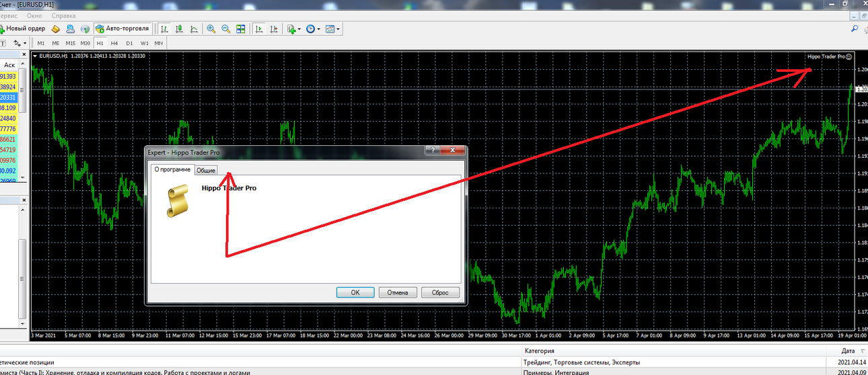This screenshot has height=375, width=868.
Task: Click the golden scroll Expert icon
Action: coord(178,202)
